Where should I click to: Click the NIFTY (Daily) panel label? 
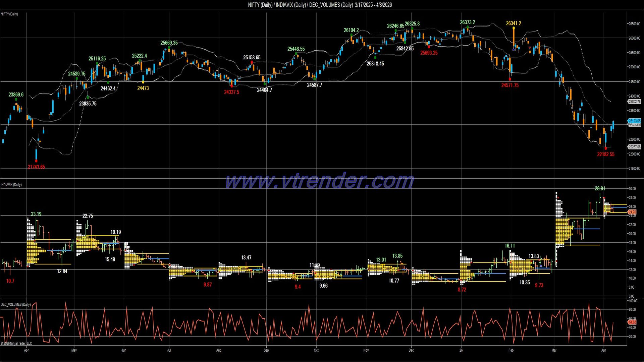[9, 14]
